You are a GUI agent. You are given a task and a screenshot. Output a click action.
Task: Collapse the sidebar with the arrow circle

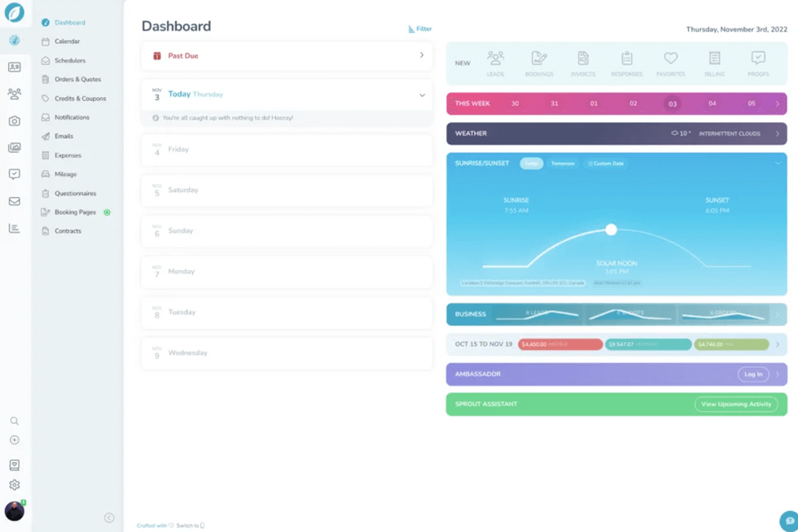coord(109,518)
